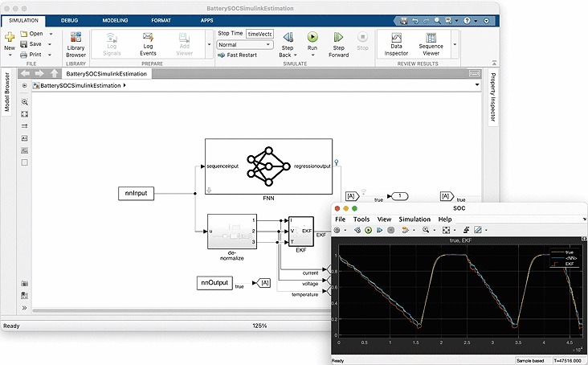Save the model with the Save icon
The width and height of the screenshot is (588, 365).
(23, 44)
